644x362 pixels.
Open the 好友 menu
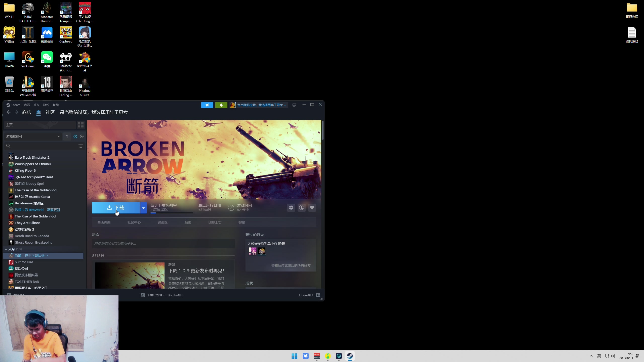click(36, 105)
